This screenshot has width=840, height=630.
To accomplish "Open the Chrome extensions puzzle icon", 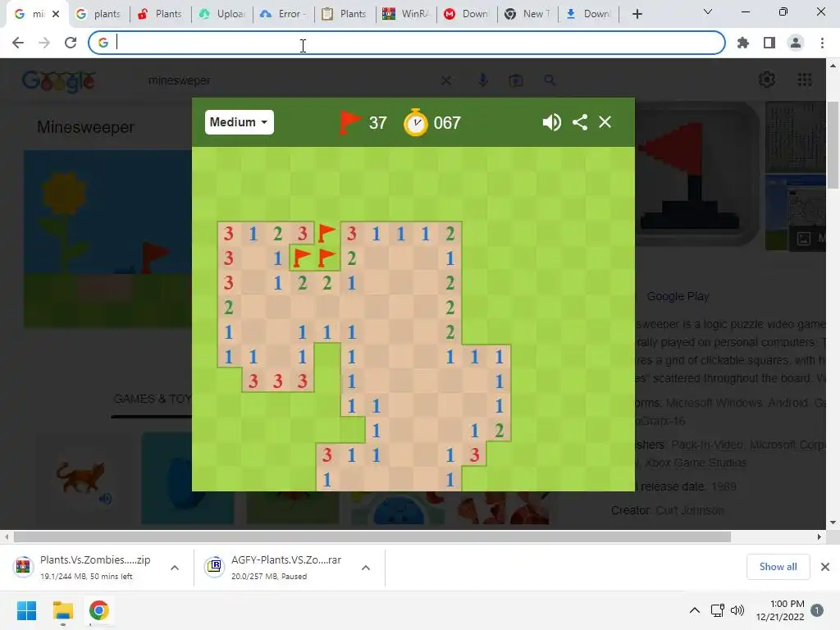I will point(743,43).
